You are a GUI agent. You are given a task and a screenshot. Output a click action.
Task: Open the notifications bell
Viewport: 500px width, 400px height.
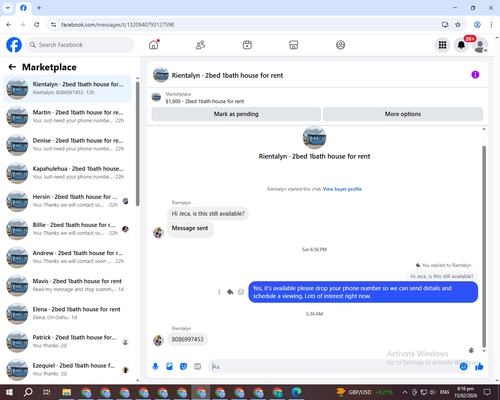click(461, 45)
